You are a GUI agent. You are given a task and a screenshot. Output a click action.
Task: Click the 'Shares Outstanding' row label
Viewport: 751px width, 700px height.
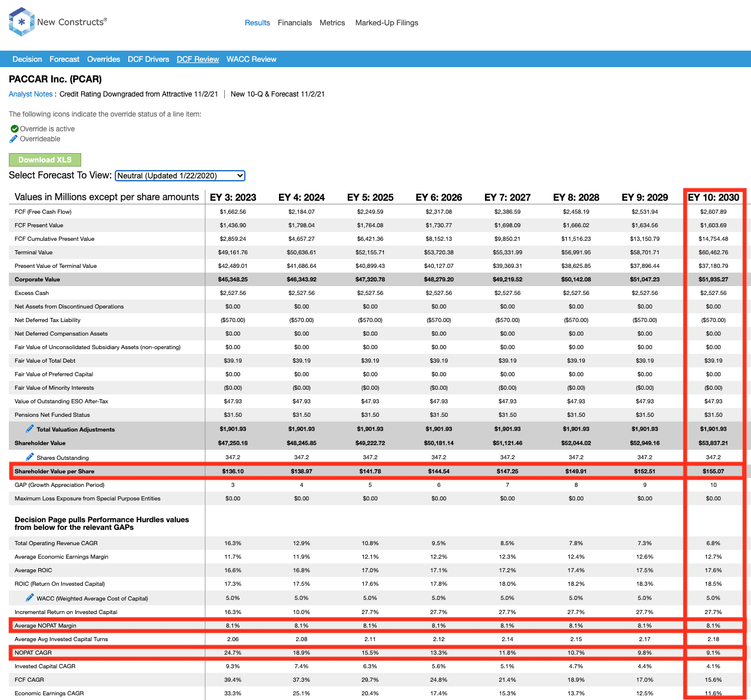(x=63, y=458)
